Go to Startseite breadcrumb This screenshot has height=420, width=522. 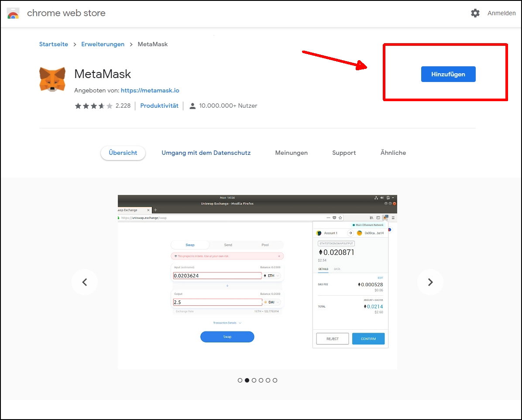tap(54, 44)
